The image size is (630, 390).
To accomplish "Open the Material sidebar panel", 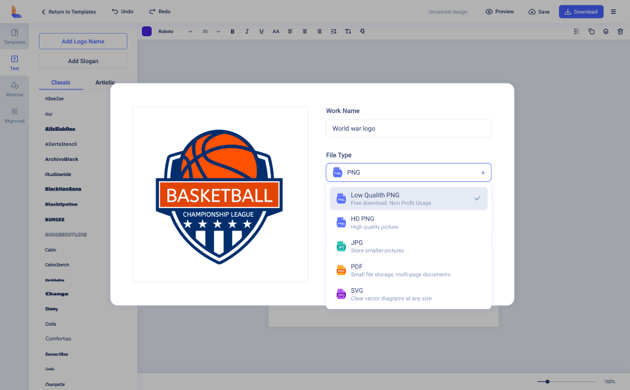I will 14,89.
